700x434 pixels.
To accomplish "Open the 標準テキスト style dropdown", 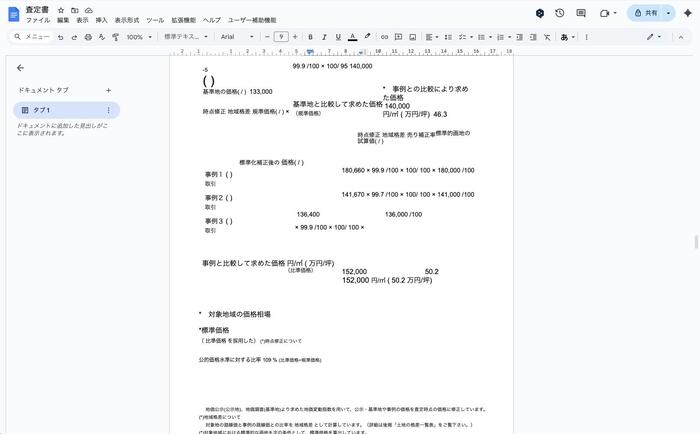I will point(186,37).
